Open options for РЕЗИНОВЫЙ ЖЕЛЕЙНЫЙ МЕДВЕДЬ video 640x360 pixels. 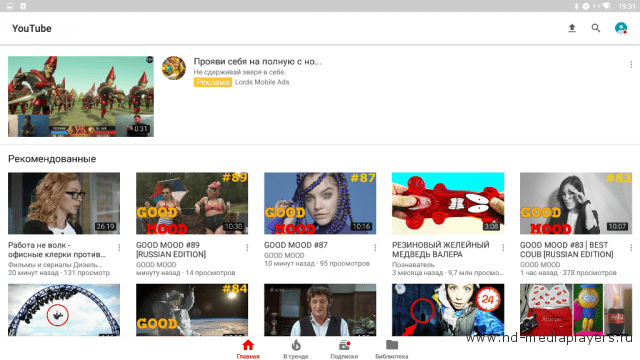coord(503,248)
